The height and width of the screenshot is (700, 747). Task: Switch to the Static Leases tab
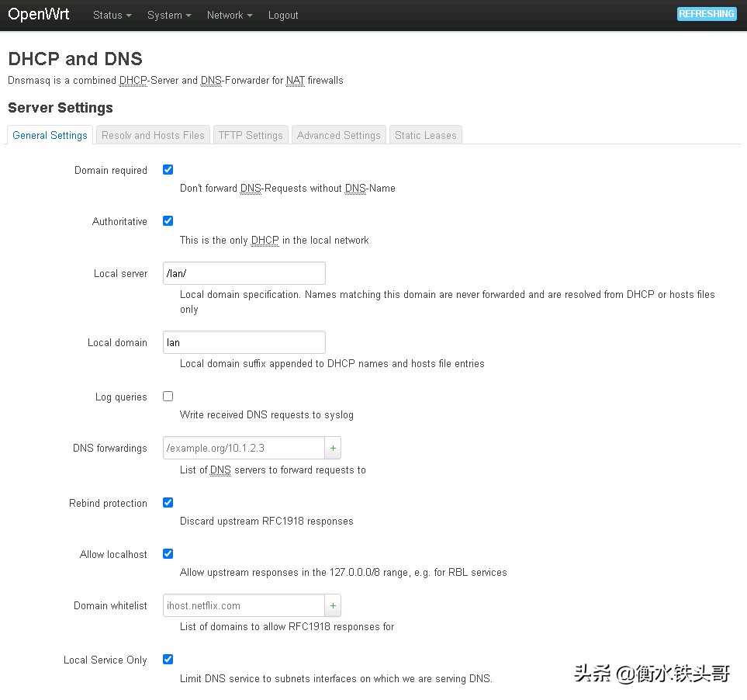tap(425, 135)
